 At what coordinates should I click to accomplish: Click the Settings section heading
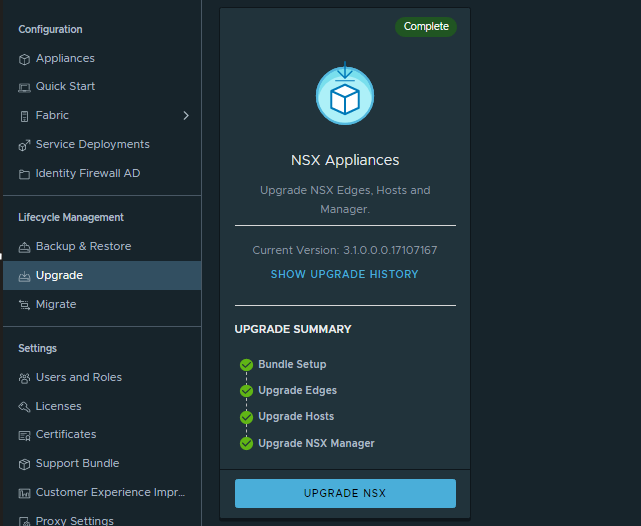tap(37, 348)
